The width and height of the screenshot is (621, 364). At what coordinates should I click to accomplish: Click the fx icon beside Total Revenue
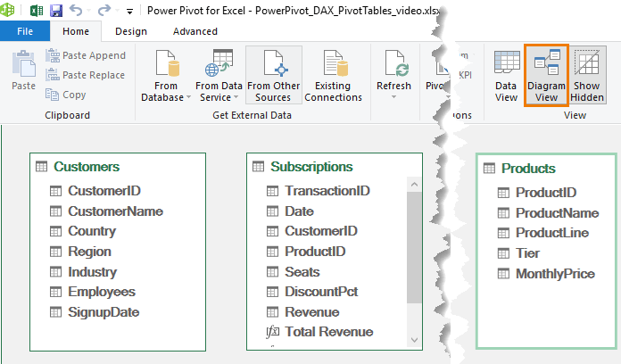coord(272,332)
